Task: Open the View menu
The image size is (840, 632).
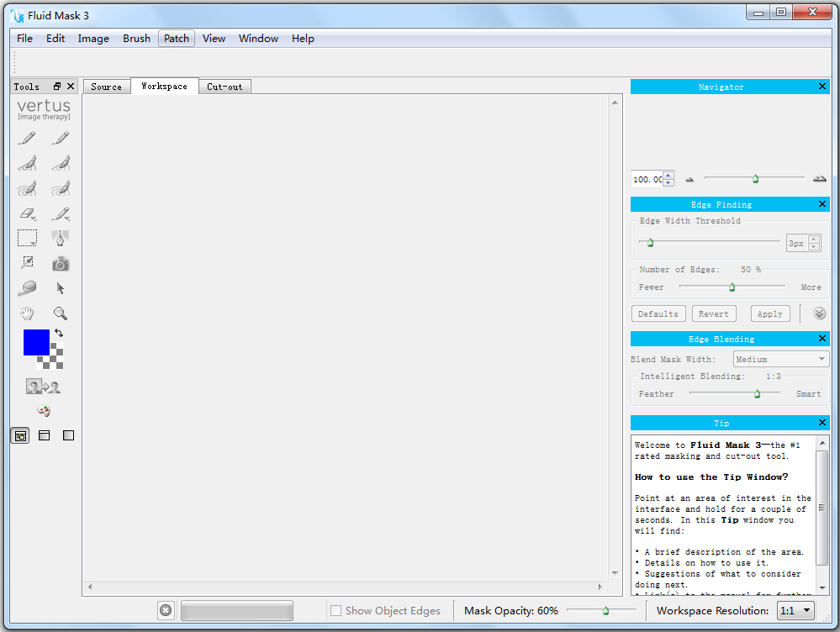Action: pyautogui.click(x=214, y=39)
